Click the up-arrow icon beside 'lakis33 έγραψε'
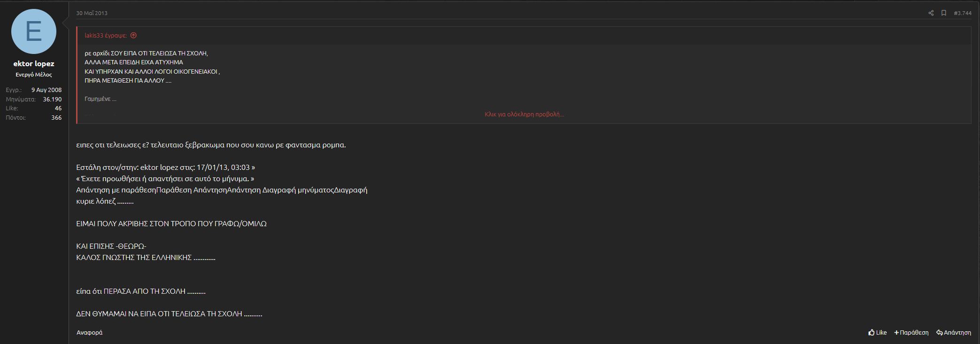980x344 pixels. coord(133,36)
